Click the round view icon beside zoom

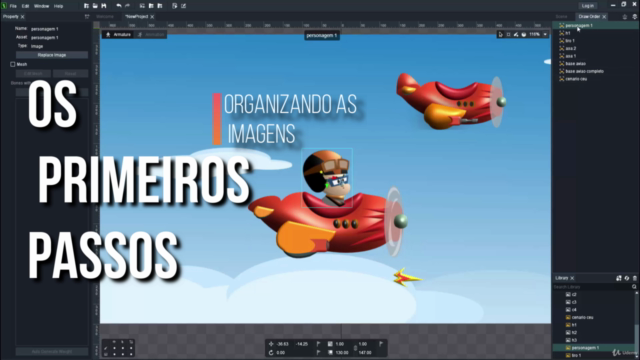(x=524, y=35)
